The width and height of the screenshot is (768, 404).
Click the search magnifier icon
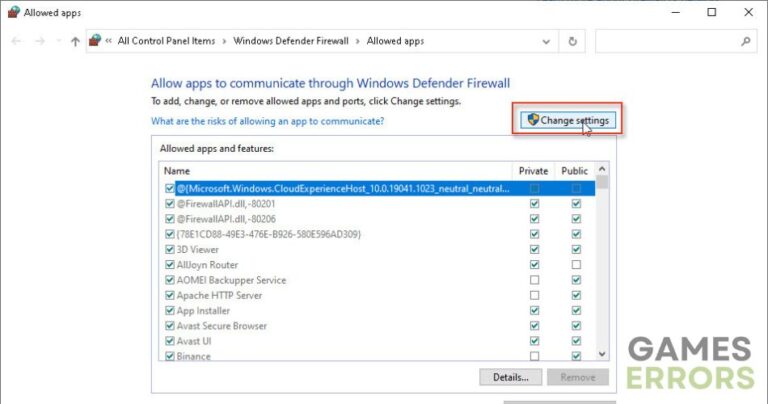[x=745, y=42]
